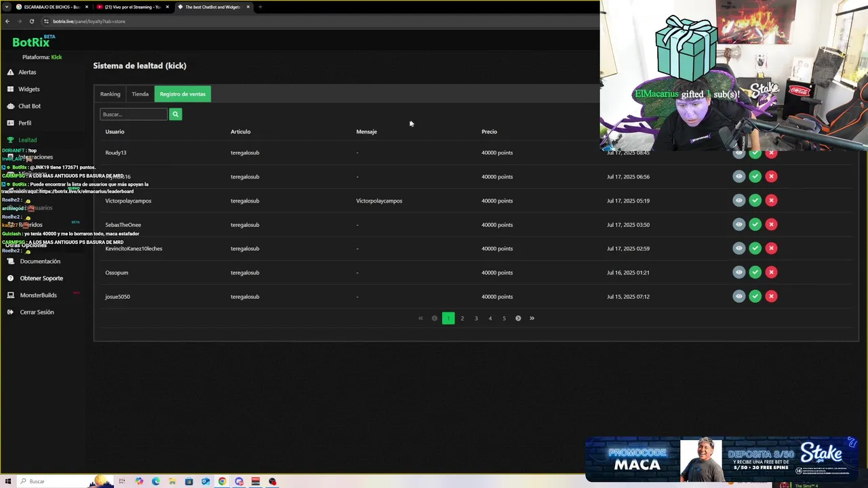This screenshot has width=868, height=488.
Task: Open Outlook from the taskbar
Action: (x=205, y=481)
